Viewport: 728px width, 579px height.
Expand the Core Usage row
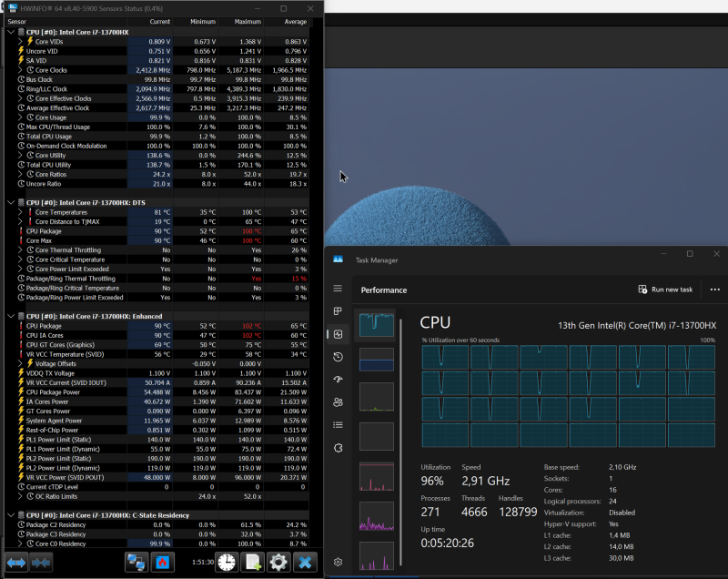point(20,117)
